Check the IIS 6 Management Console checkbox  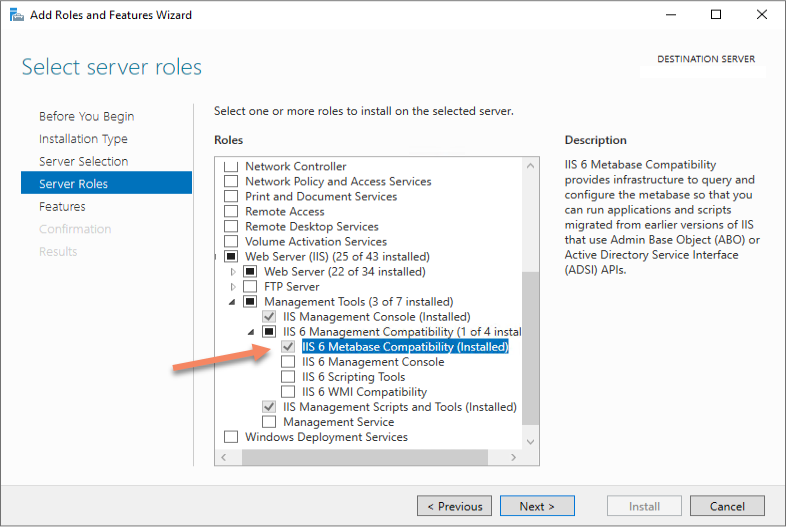point(288,362)
